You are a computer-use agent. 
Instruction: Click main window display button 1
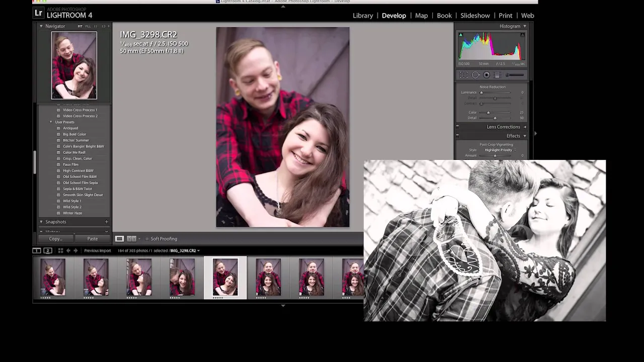coord(37,250)
